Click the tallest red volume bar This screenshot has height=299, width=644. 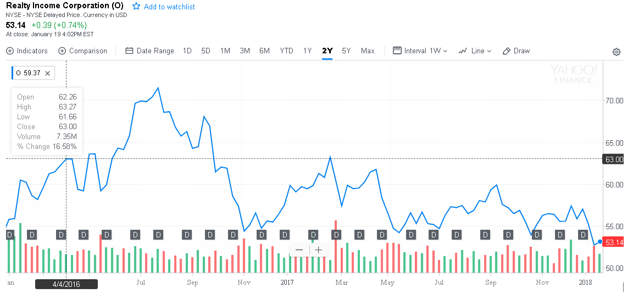[x=336, y=246]
